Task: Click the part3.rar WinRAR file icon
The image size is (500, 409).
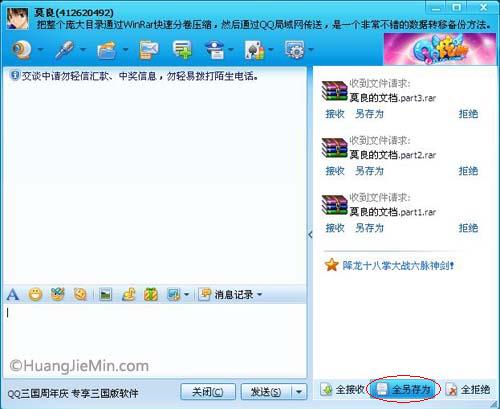Action: pyautogui.click(x=335, y=91)
